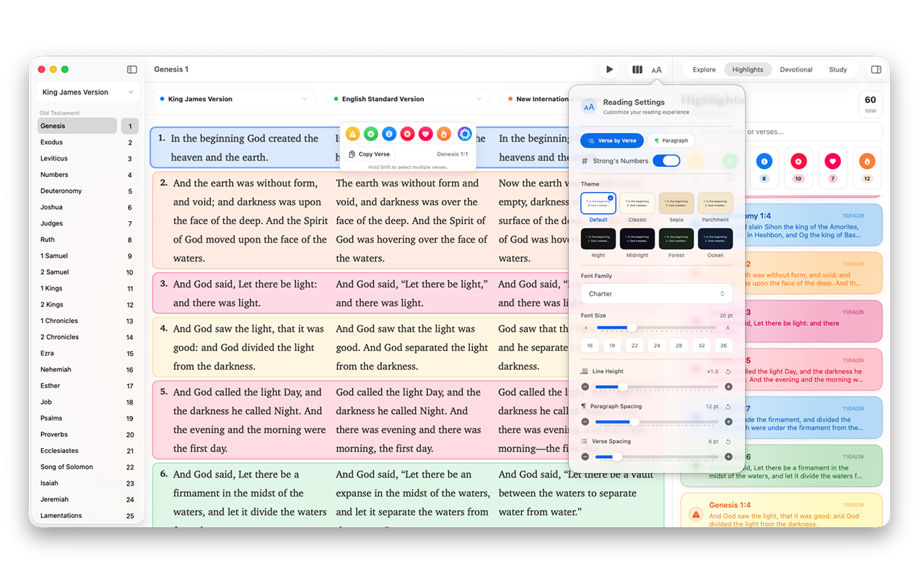
Task: Filter highlights by pink heart category
Action: point(833,167)
